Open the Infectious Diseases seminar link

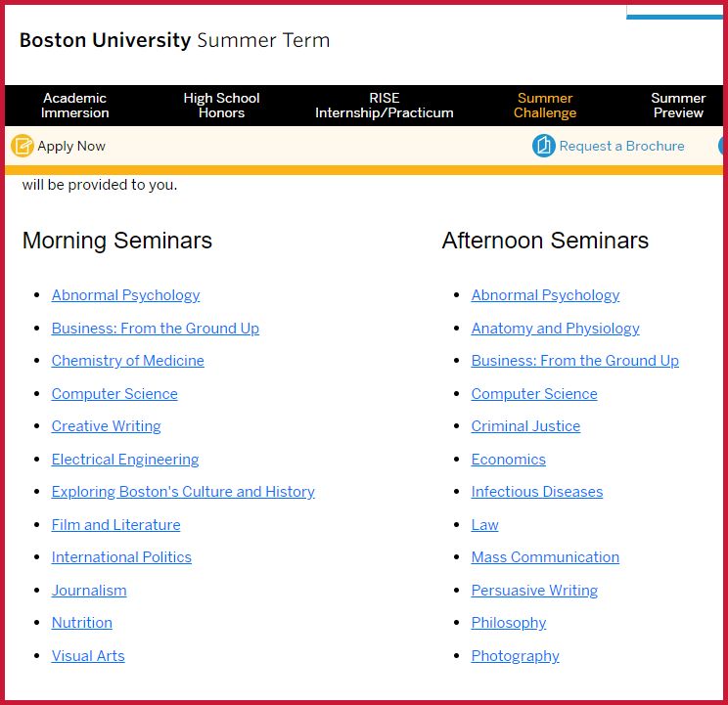tap(536, 492)
